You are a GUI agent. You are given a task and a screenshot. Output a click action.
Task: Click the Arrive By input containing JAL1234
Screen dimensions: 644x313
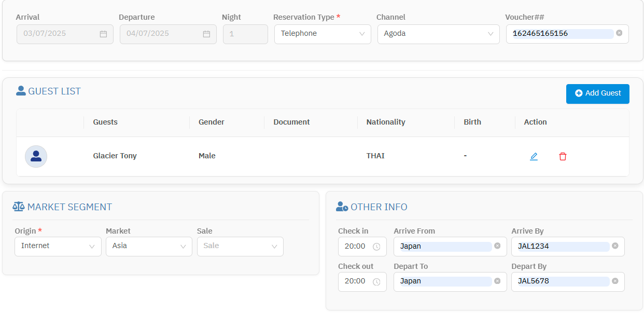(559, 246)
